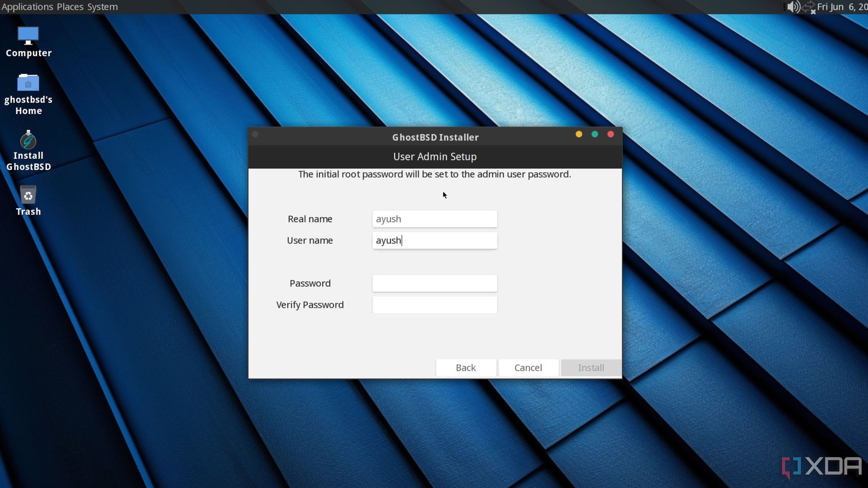Click the volume speaker icon in panel
Viewport: 868px width, 488px height.
click(793, 7)
